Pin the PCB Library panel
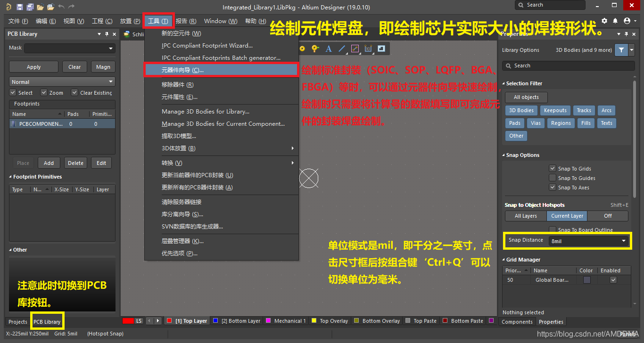The image size is (644, 343). (x=107, y=34)
